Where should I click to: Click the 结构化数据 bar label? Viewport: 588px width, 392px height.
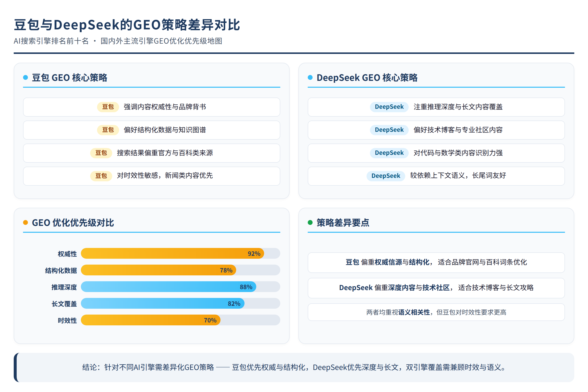pyautogui.click(x=61, y=271)
